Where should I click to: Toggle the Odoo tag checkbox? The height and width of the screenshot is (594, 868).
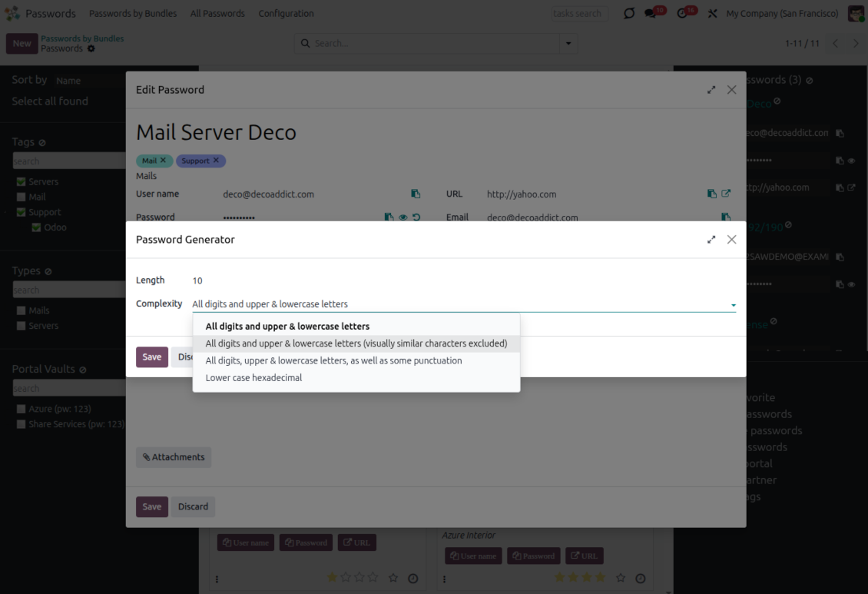pyautogui.click(x=36, y=228)
